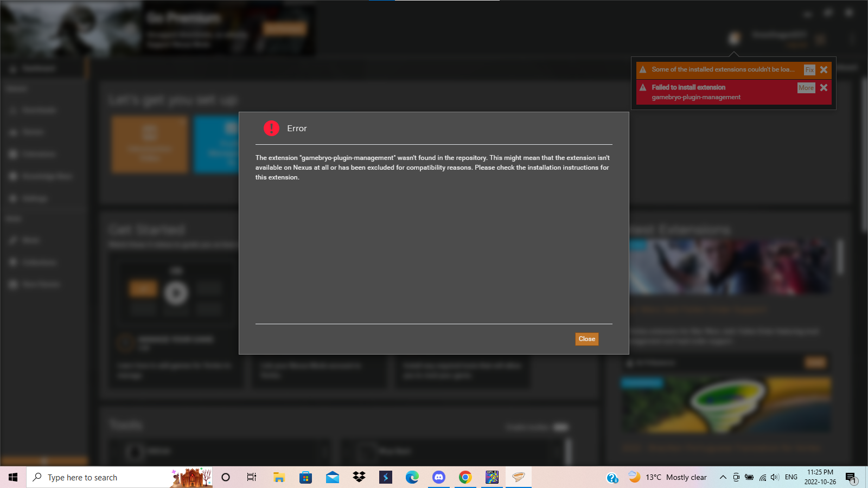
Task: Open the battery status tray icon
Action: [749, 477]
